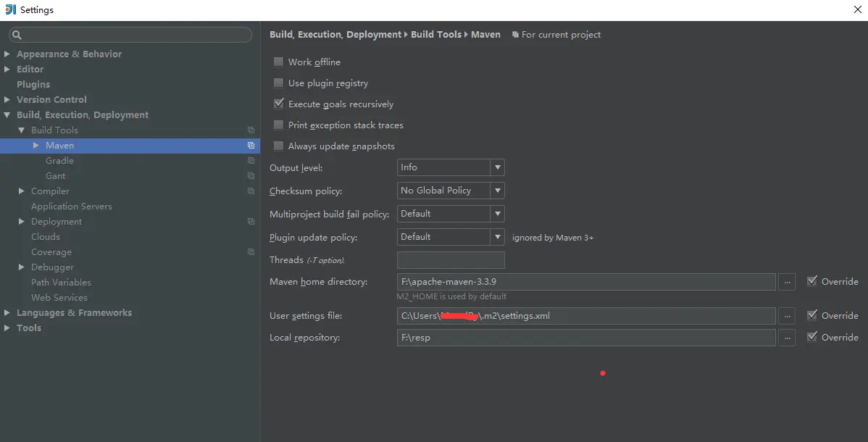Image resolution: width=868 pixels, height=442 pixels.
Task: Collapse the Build, Execution, Deployment section
Action: pyautogui.click(x=7, y=115)
